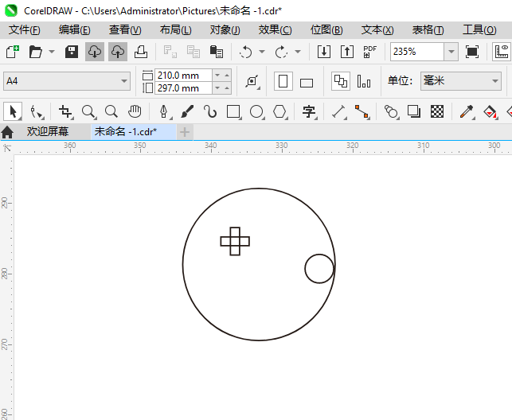
Task: Open the zoom level dropdown arrow
Action: pos(451,52)
